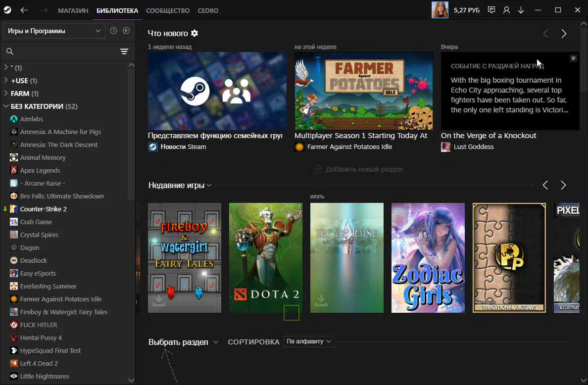Open the Farmer Against Potatoes news image
The width and height of the screenshot is (588, 385).
[x=364, y=91]
